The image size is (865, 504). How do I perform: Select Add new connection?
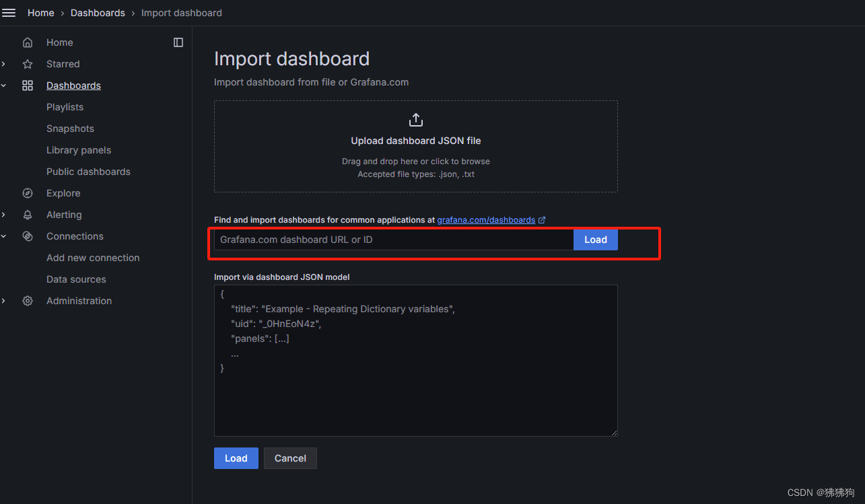click(x=93, y=258)
